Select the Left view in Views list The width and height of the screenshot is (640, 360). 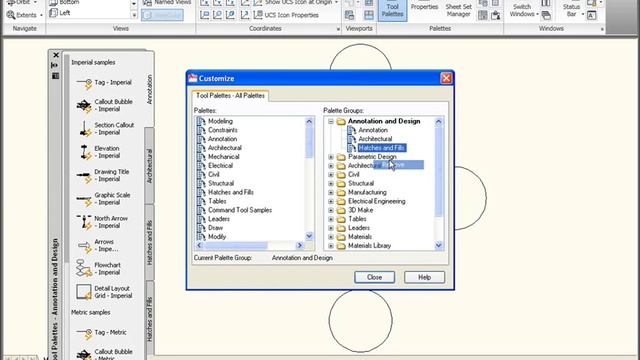pyautogui.click(x=60, y=13)
